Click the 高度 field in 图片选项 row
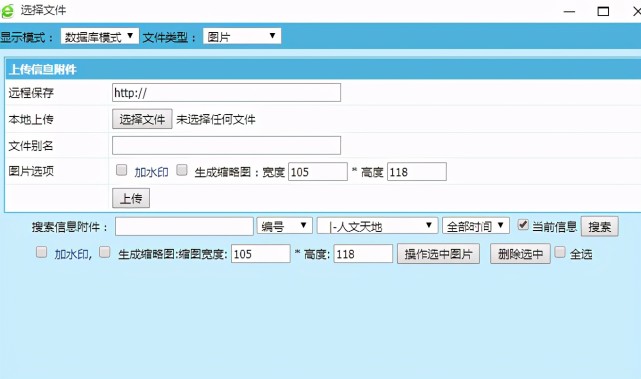Viewport: 641px width, 379px height. coord(417,172)
